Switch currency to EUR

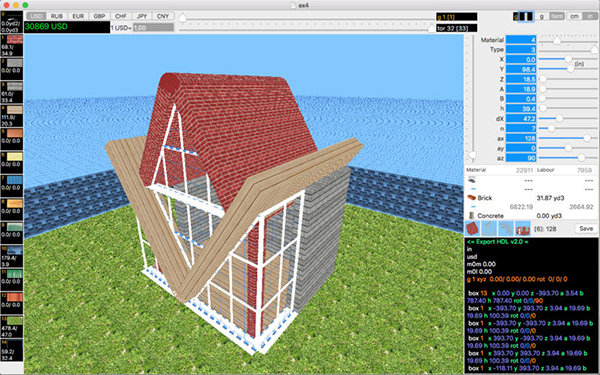78,16
